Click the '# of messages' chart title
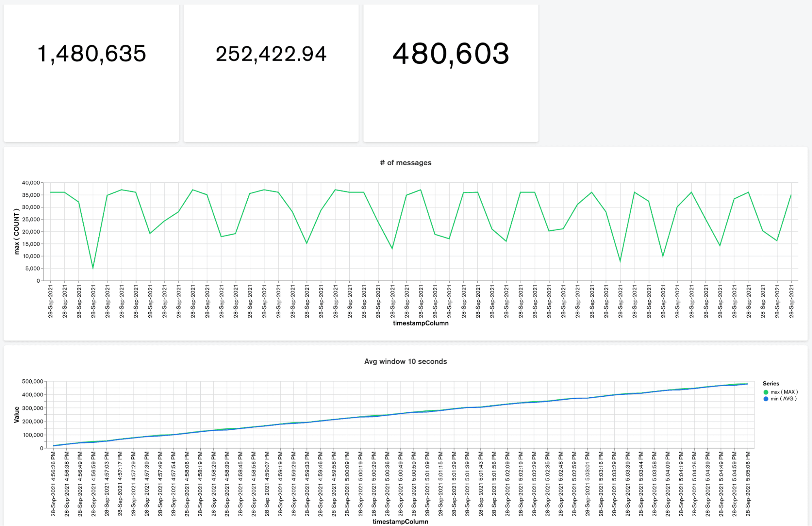This screenshot has height=526, width=812. [x=405, y=162]
